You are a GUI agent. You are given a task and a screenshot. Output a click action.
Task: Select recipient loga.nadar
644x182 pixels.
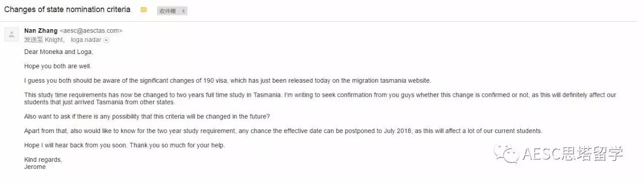pos(87,39)
